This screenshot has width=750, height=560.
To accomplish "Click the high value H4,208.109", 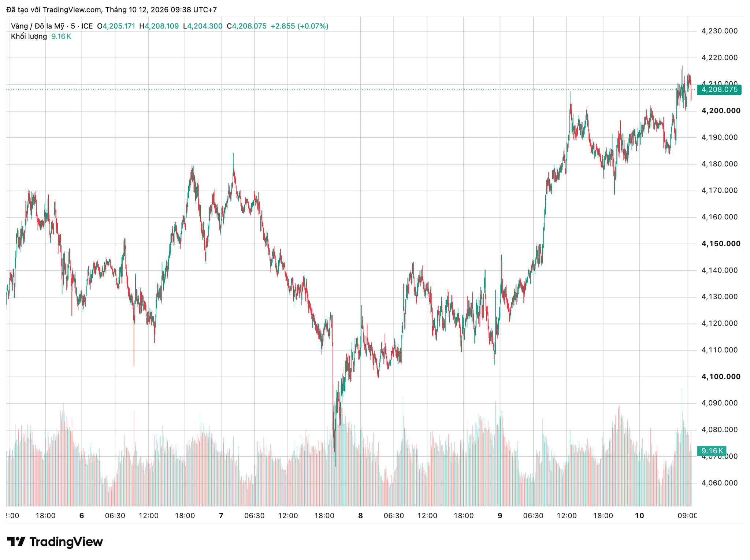I will (159, 26).
